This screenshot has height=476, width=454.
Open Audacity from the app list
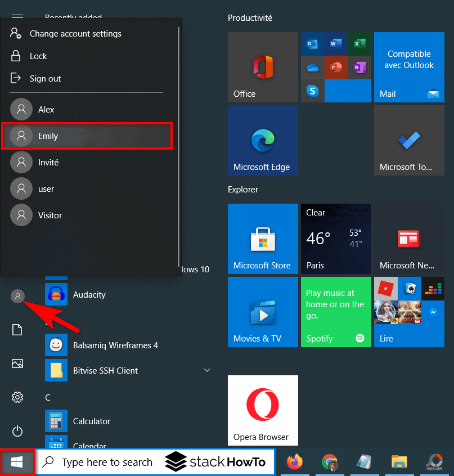pyautogui.click(x=87, y=294)
